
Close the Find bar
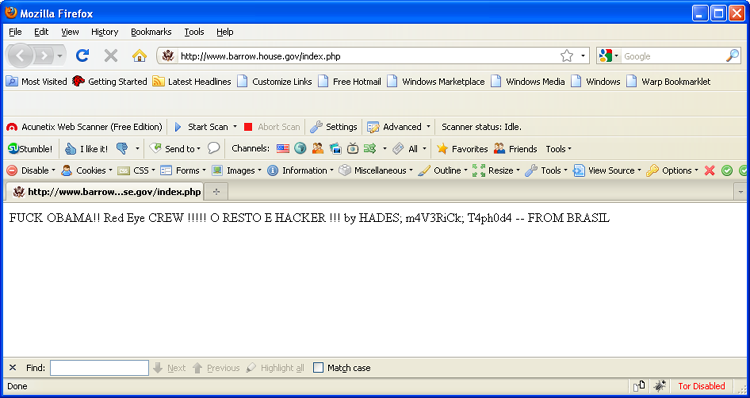point(13,367)
